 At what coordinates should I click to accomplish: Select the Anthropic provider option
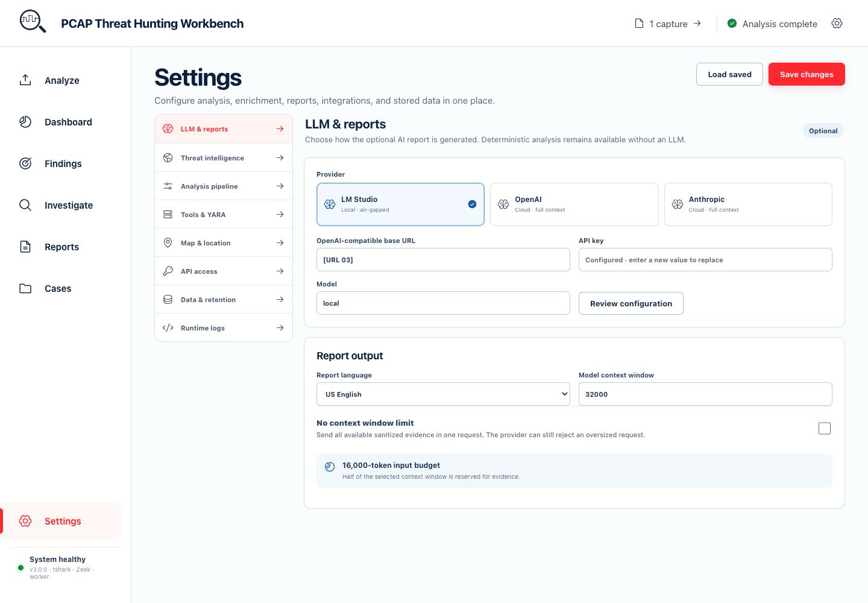pos(748,204)
